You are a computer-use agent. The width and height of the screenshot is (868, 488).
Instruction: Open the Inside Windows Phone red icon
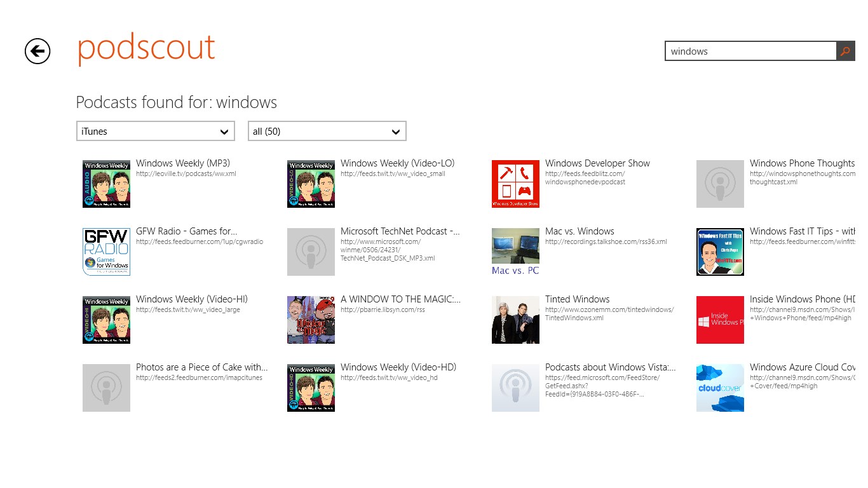(x=720, y=320)
